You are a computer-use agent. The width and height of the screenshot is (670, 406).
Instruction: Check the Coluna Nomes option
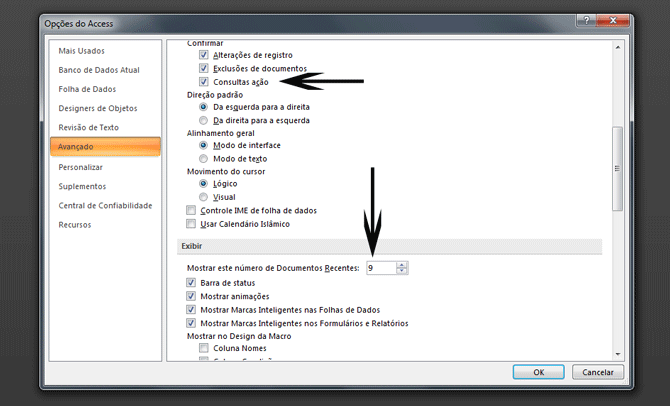click(203, 348)
